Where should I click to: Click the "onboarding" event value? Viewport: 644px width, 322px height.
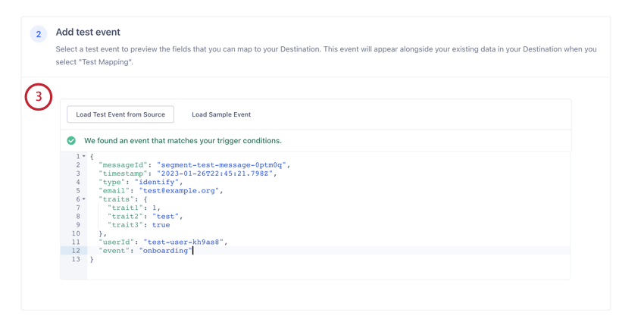point(166,251)
